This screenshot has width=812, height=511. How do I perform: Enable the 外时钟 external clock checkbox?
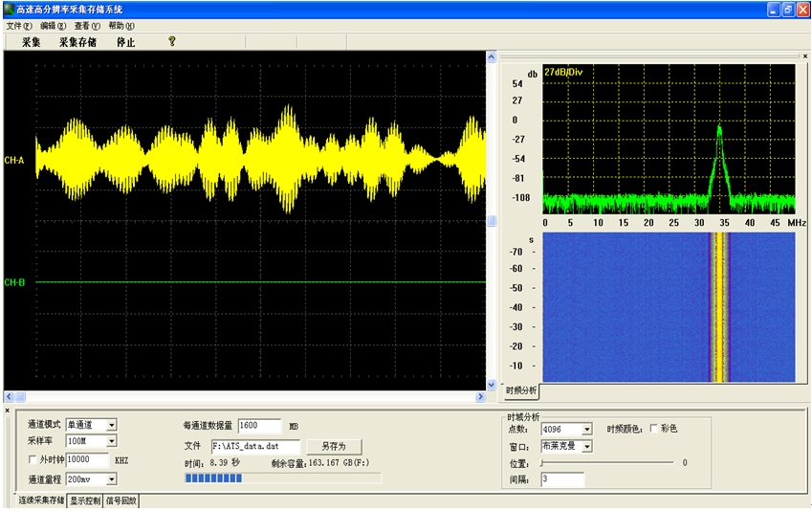(33, 459)
